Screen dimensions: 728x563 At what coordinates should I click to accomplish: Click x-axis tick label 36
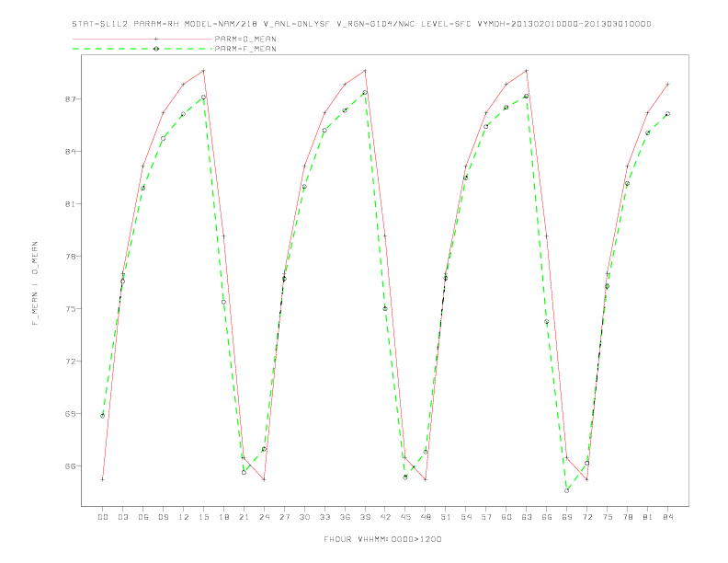click(x=345, y=517)
